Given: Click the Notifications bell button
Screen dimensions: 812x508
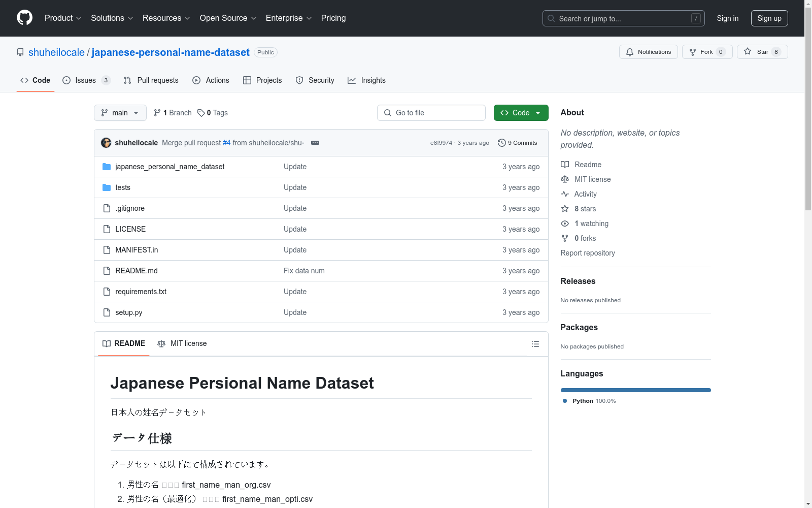Looking at the screenshot, I should pos(648,52).
